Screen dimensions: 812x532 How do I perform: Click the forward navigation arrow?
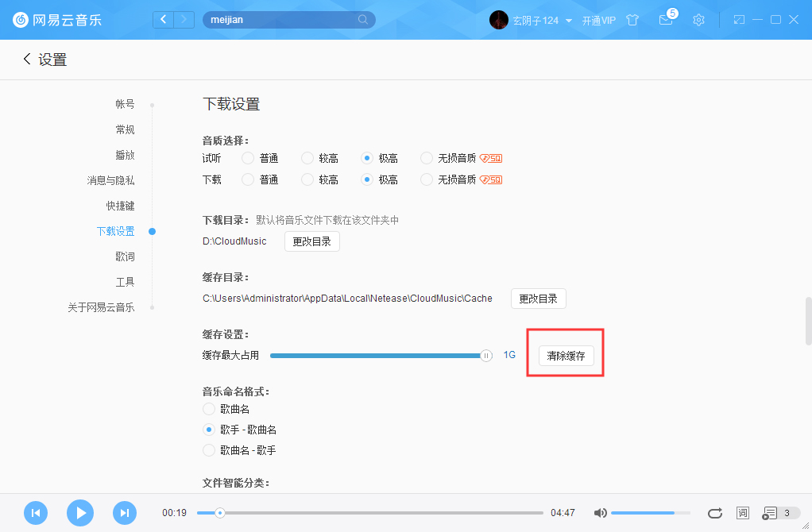184,19
